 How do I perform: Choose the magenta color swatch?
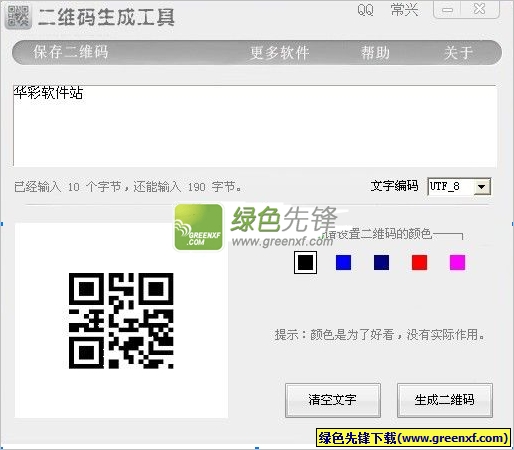click(457, 262)
